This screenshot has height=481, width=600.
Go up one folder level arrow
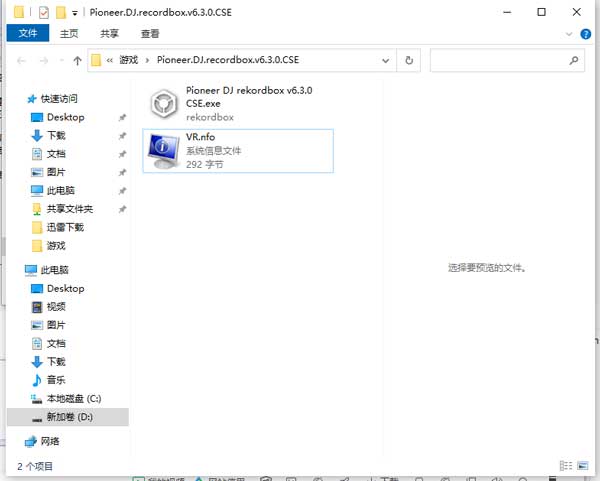tap(77, 60)
